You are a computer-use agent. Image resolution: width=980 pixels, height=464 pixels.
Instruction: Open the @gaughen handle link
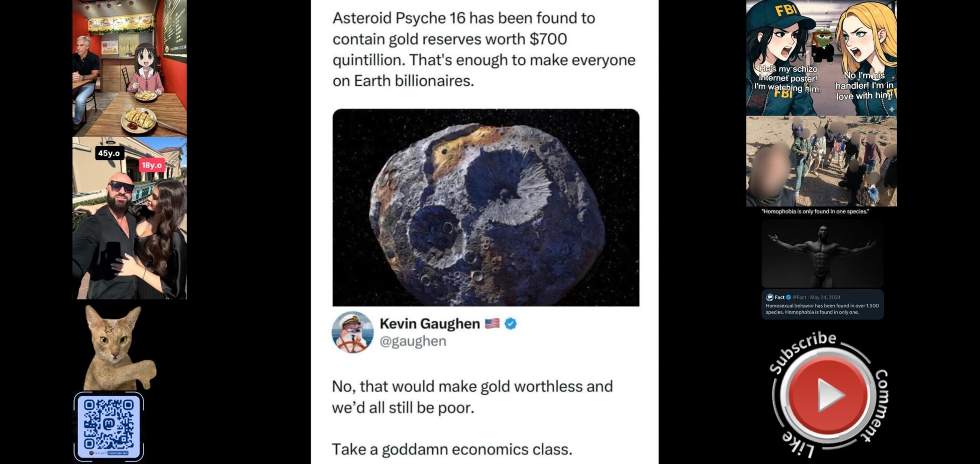[x=413, y=341]
